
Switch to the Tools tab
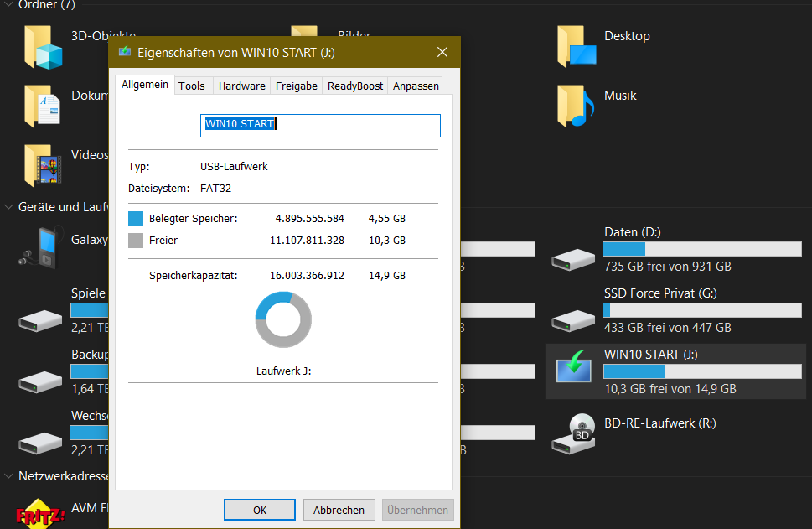(192, 86)
